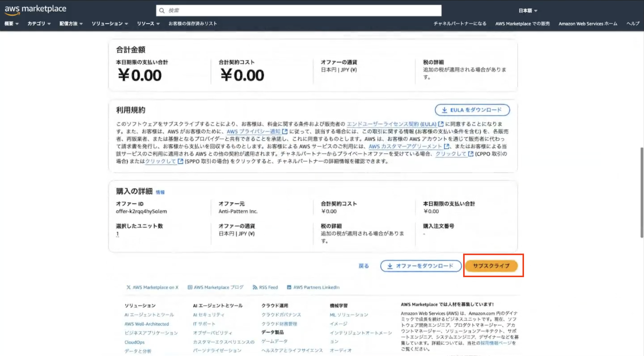This screenshot has width=644, height=356.
Task: Open お客様の保存済みリスト menu item
Action: point(193,24)
